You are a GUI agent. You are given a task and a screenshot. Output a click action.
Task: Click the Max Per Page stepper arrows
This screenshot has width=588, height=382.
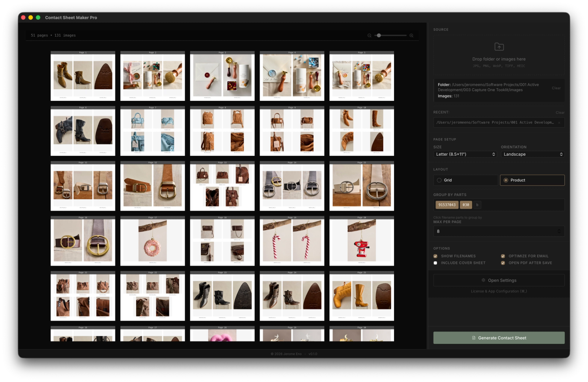(x=559, y=231)
